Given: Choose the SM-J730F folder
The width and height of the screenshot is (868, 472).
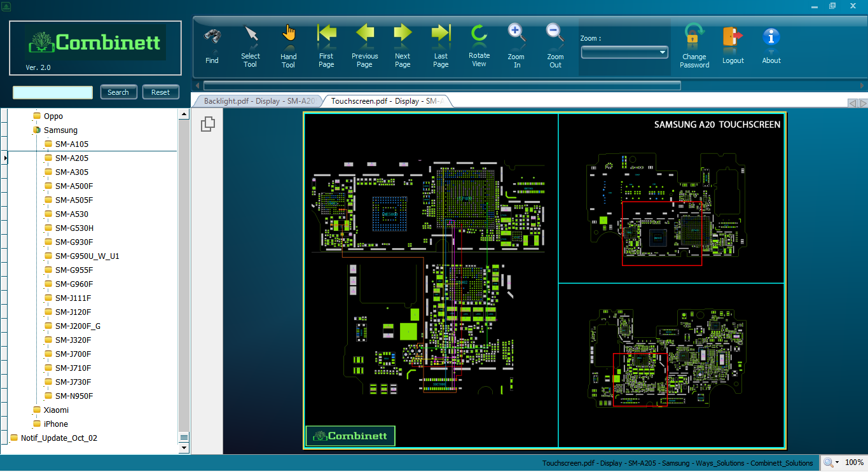Looking at the screenshot, I should [x=73, y=382].
